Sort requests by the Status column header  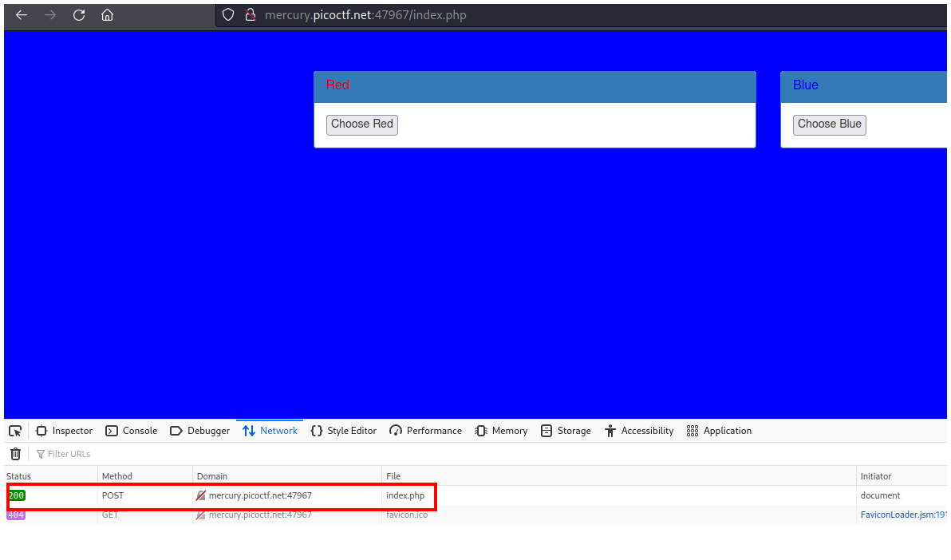coord(19,476)
